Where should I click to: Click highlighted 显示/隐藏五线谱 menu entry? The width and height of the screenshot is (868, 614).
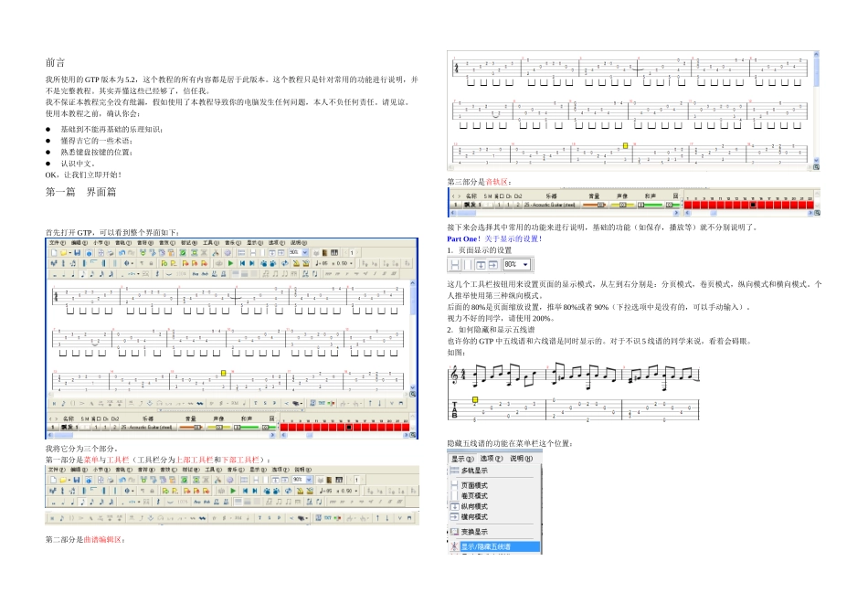coord(501,546)
